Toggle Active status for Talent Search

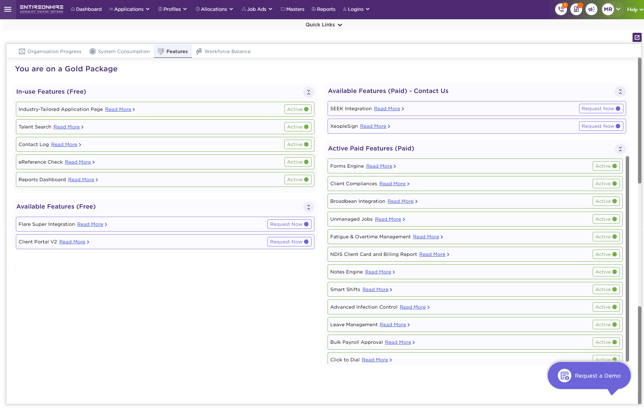(298, 127)
